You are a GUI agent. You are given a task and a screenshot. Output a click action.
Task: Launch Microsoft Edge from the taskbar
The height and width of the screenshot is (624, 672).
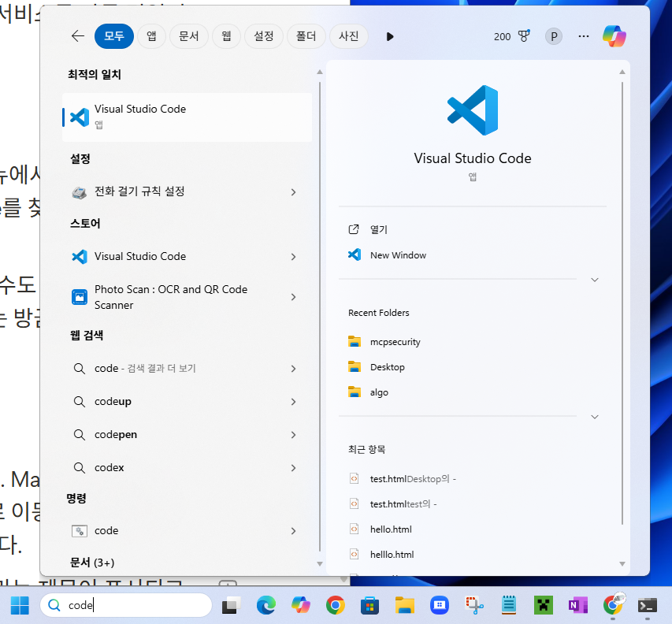pos(266,605)
